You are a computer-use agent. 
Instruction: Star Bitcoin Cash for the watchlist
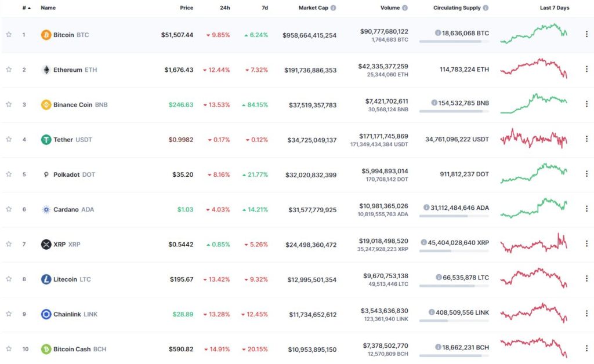coord(9,348)
